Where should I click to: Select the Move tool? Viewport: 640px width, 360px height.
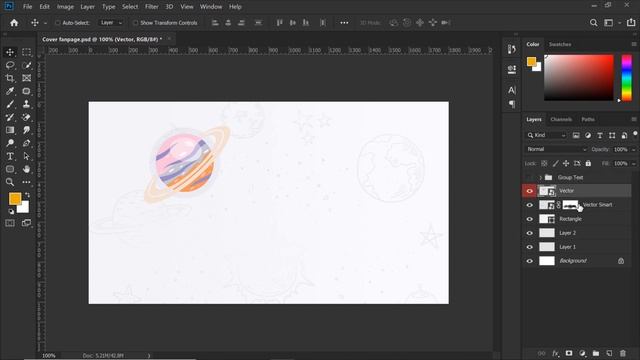[x=10, y=52]
